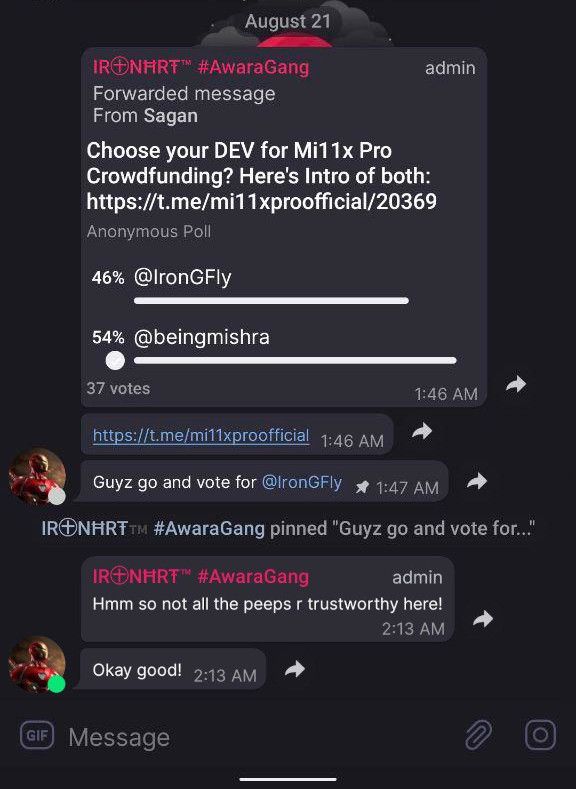Open Iron Man avatar beside vote message
Viewport: 576px width, 789px height.
coord(37,477)
